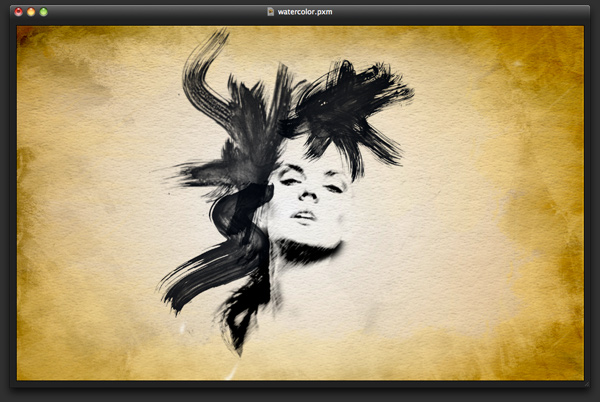Zoom the window with green button
The image size is (600, 402).
44,12
